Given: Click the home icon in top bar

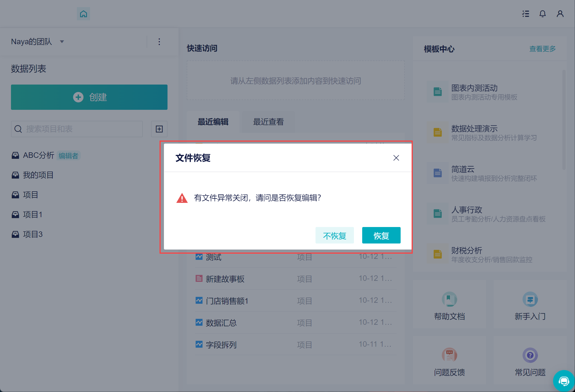Looking at the screenshot, I should [83, 14].
